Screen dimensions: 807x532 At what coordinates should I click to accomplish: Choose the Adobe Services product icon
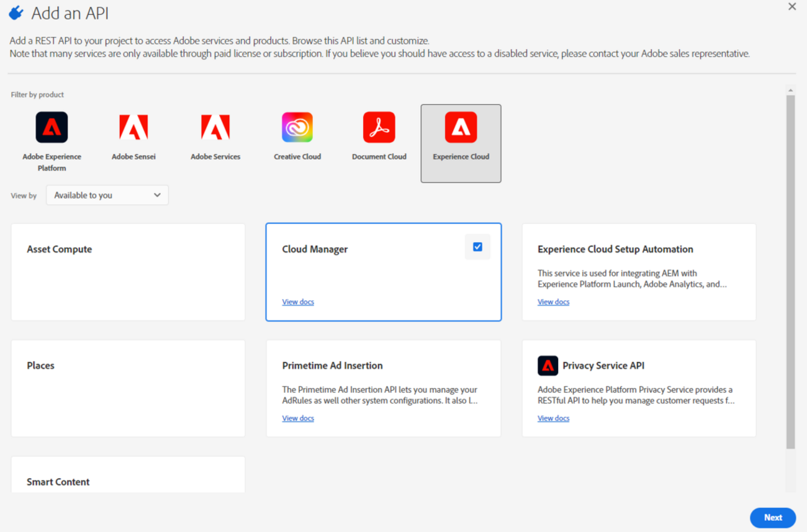(x=215, y=127)
